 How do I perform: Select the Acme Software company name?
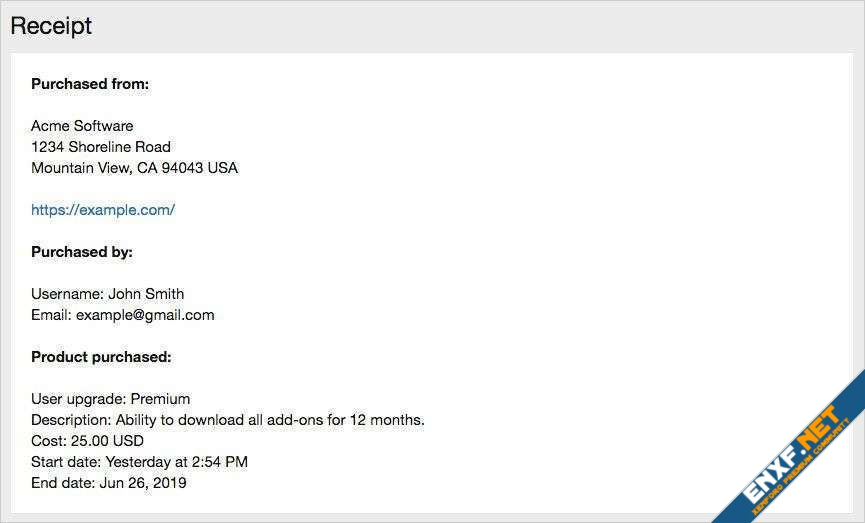click(x=82, y=126)
